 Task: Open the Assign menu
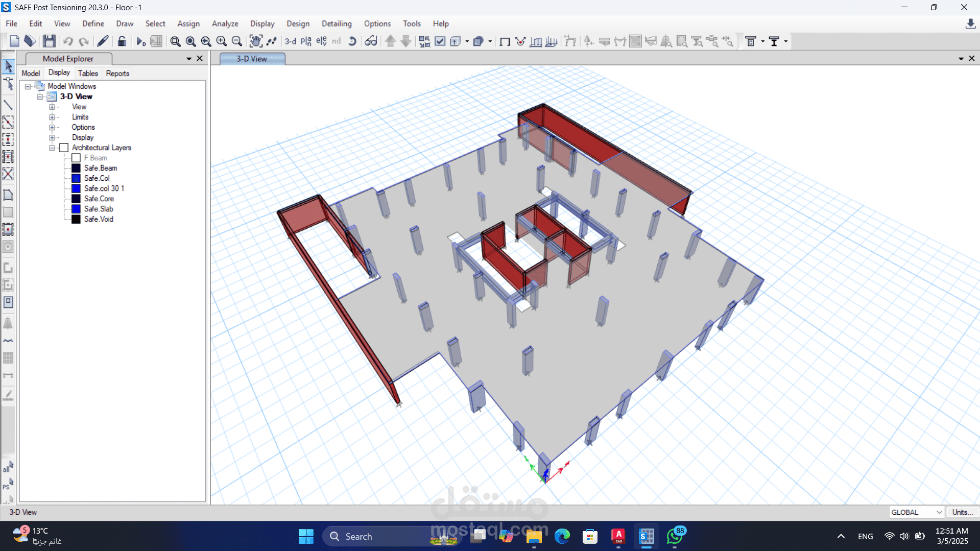[x=188, y=23]
